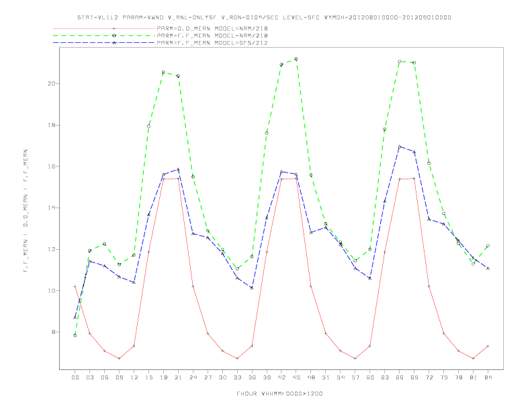Click the vertical y-axis label F.F_MEAN | O.O_MEAN

(x=26, y=211)
